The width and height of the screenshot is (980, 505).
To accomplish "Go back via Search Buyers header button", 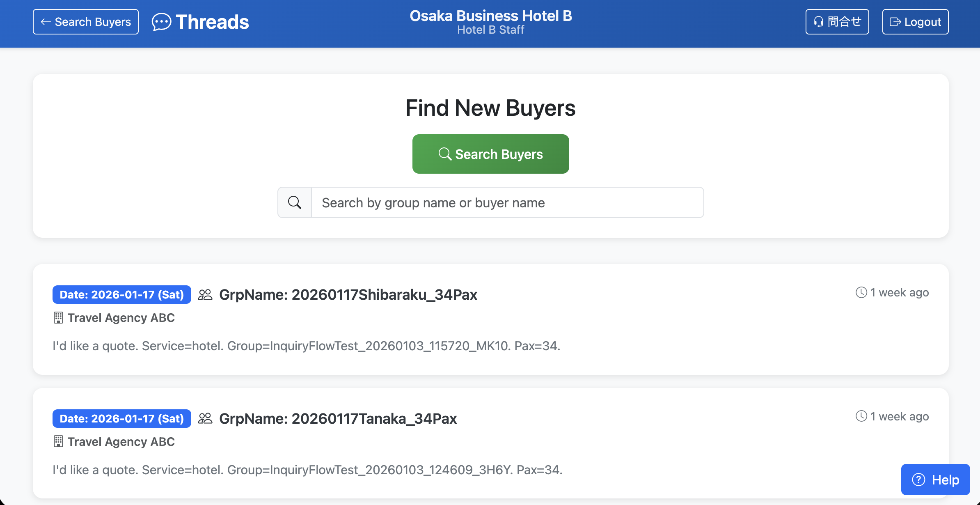I will tap(86, 22).
